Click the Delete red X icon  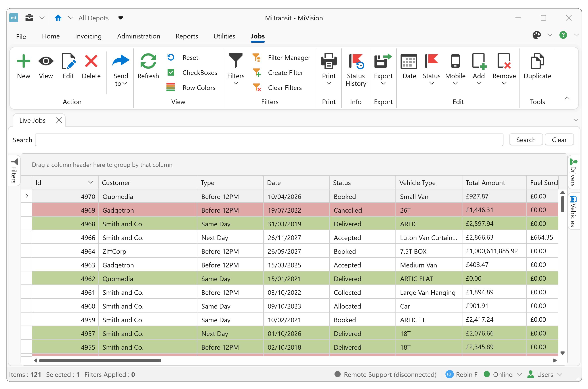[x=91, y=61]
